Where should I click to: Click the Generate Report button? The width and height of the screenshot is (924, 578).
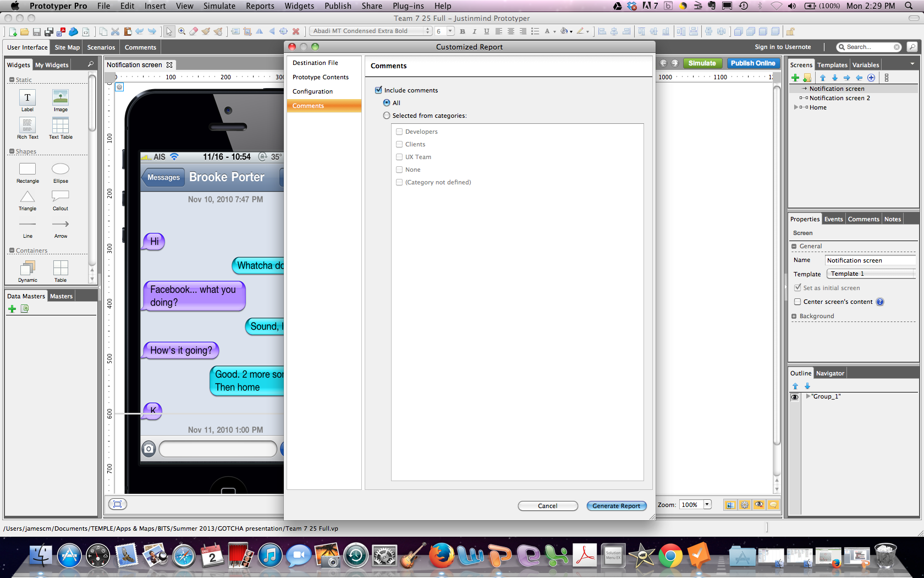(616, 506)
